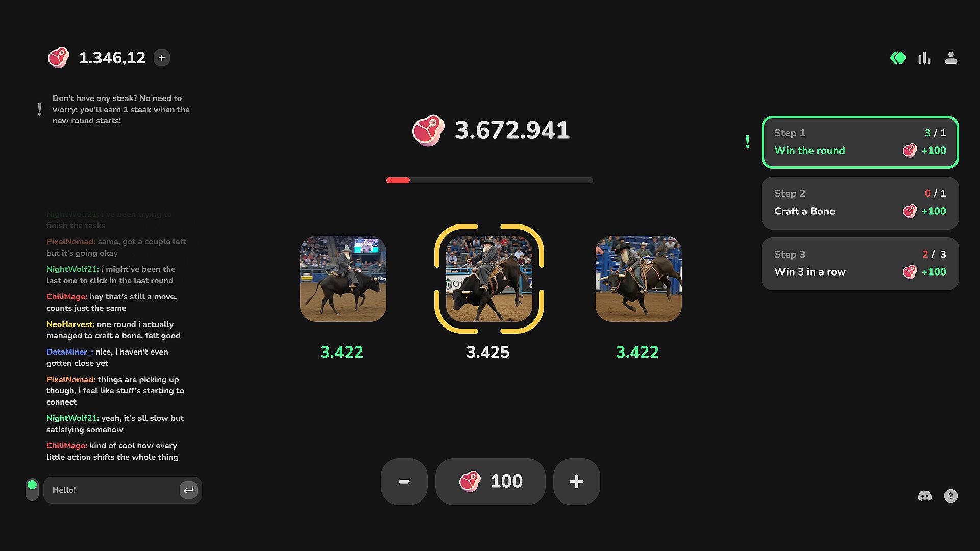Open the Discord link icon
Image resolution: width=980 pixels, height=551 pixels.
[x=925, y=496]
